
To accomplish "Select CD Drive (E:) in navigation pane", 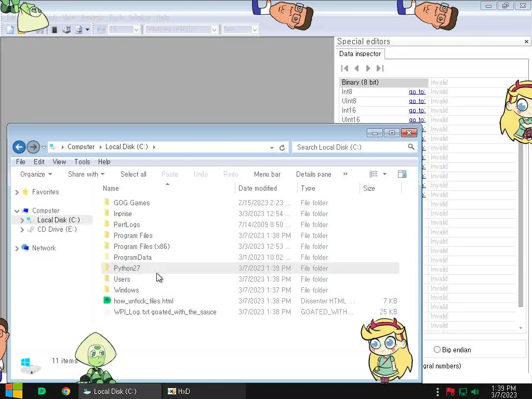I will pos(57,229).
